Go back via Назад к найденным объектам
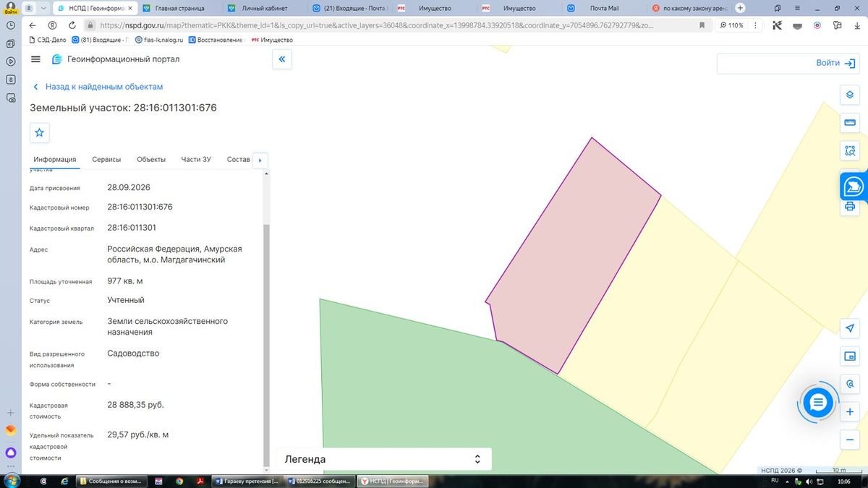Viewport: 868px width, 488px height. pyautogui.click(x=98, y=87)
